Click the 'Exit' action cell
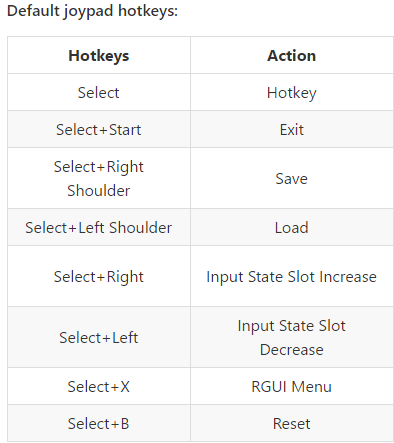 (x=292, y=129)
